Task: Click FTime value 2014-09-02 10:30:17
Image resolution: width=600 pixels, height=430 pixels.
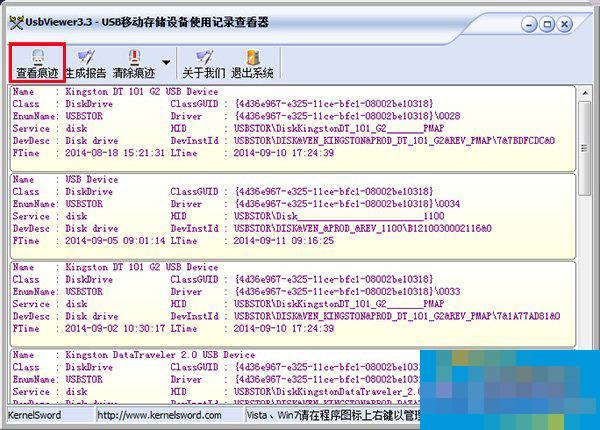Action: coord(115,328)
